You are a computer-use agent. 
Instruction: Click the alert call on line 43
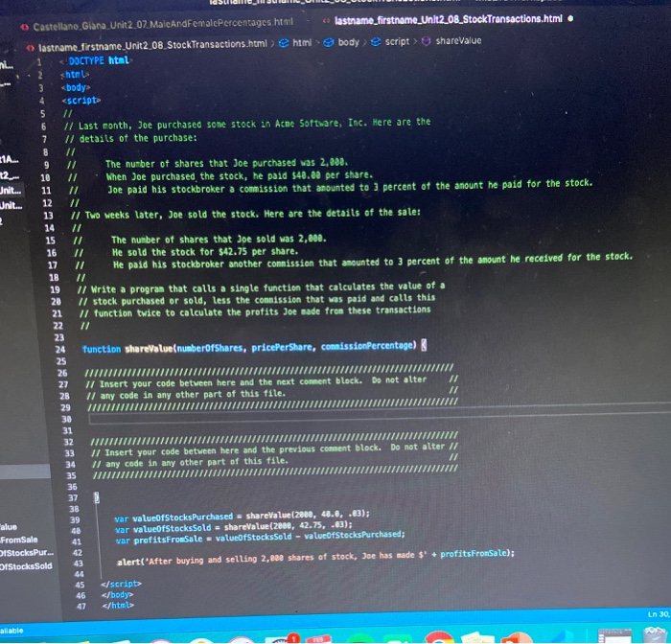point(130,562)
